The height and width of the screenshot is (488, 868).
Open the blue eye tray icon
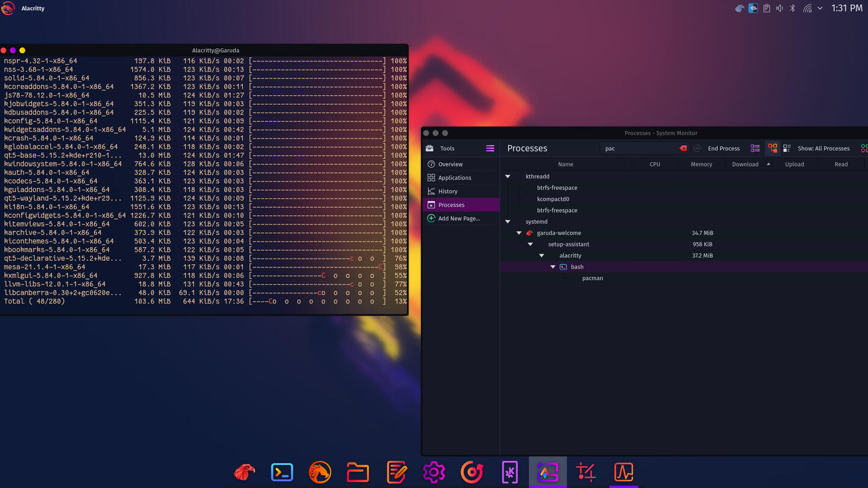point(753,8)
